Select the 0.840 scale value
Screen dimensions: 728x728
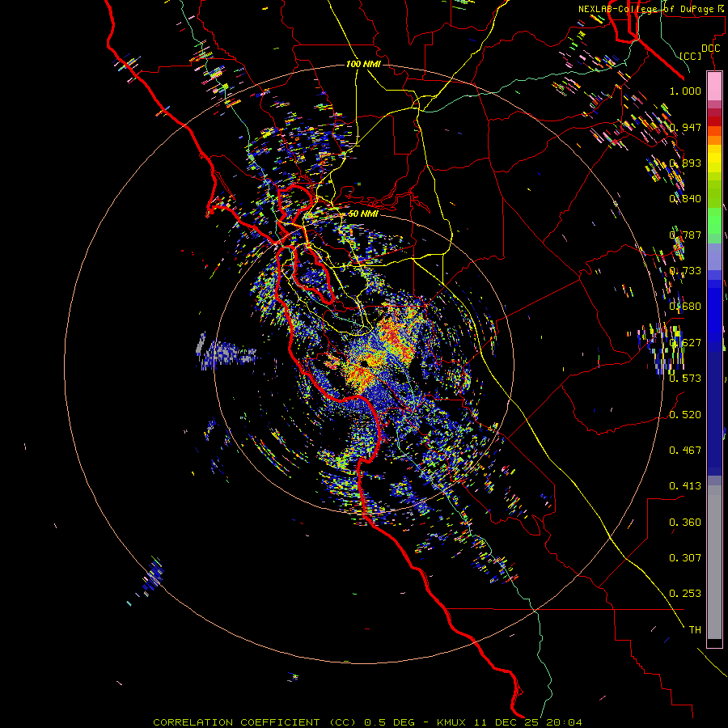685,199
